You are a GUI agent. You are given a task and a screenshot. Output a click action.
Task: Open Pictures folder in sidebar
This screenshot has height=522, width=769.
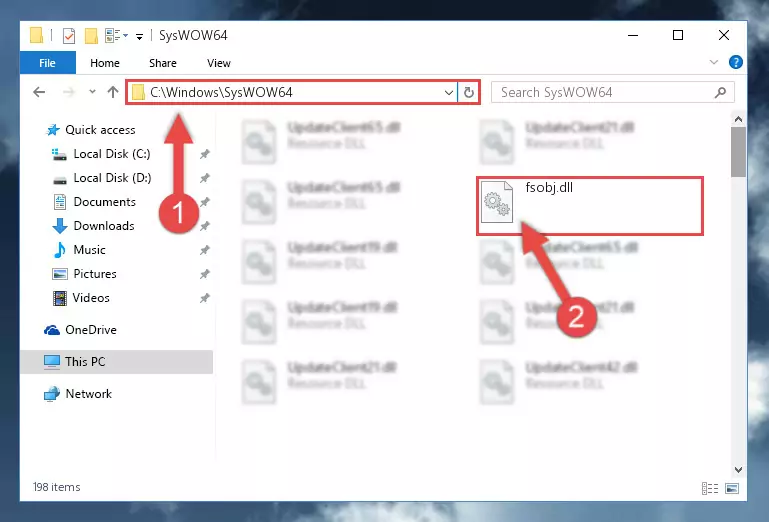pos(95,274)
